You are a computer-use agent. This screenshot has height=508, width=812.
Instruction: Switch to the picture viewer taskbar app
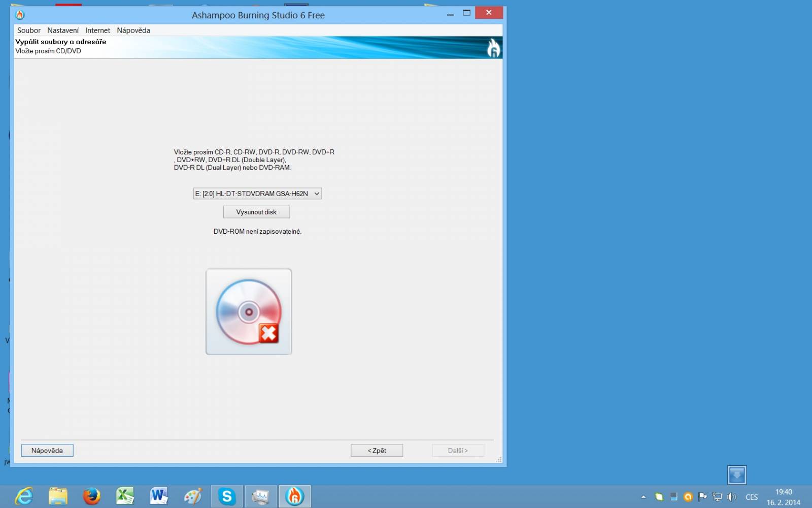260,496
